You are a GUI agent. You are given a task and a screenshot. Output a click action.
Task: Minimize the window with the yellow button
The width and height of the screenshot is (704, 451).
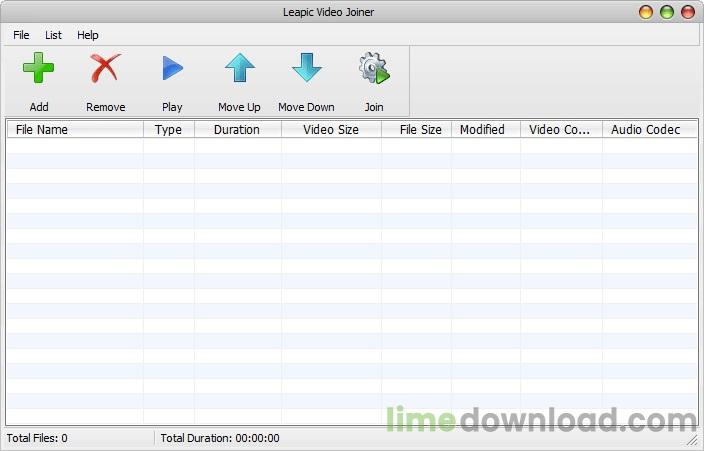[646, 12]
